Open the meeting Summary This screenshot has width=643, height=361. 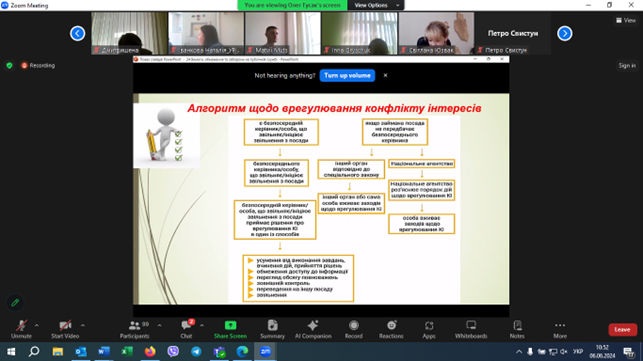272,329
